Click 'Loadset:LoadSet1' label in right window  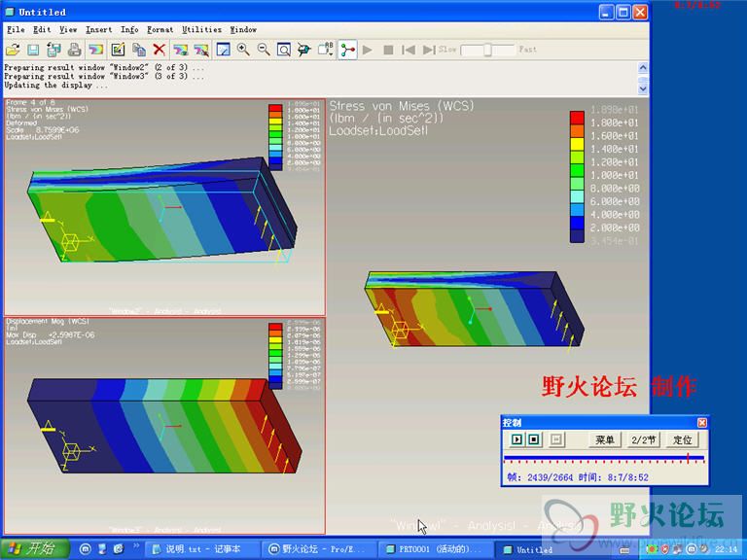pos(378,130)
